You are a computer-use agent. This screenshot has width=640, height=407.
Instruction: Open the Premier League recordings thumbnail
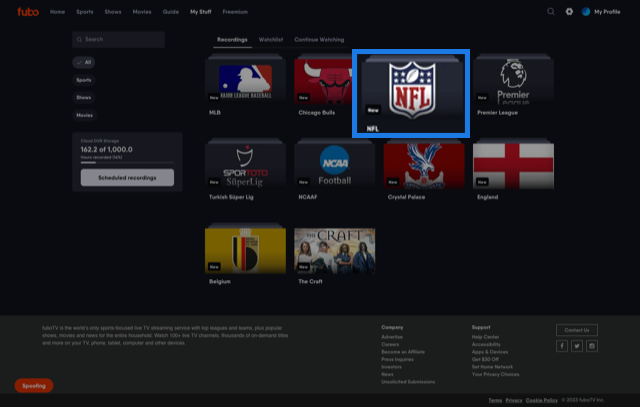click(x=513, y=81)
